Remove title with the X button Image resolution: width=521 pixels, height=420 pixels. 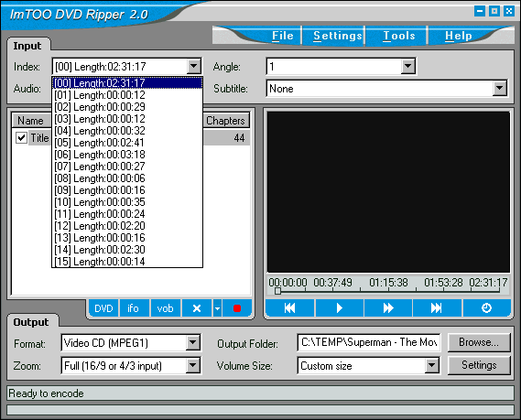point(197,308)
